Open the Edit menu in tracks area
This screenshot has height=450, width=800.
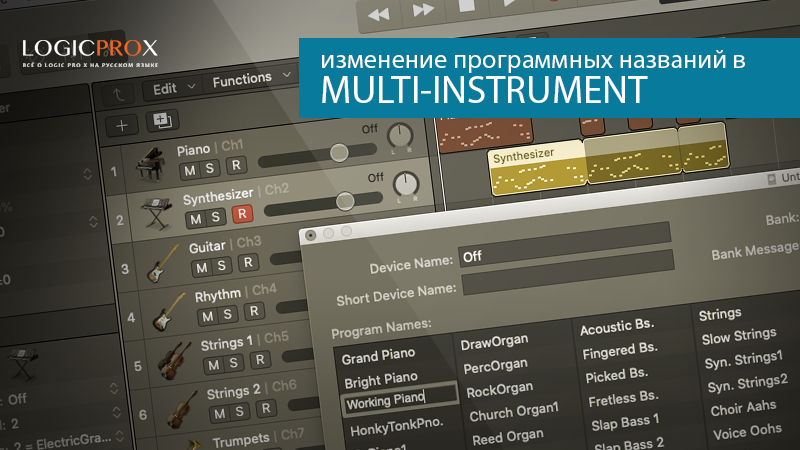click(173, 88)
